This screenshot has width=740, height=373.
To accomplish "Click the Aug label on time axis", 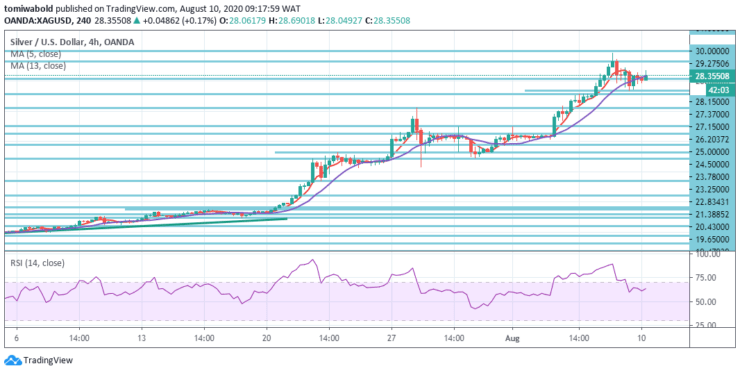I will click(x=512, y=338).
